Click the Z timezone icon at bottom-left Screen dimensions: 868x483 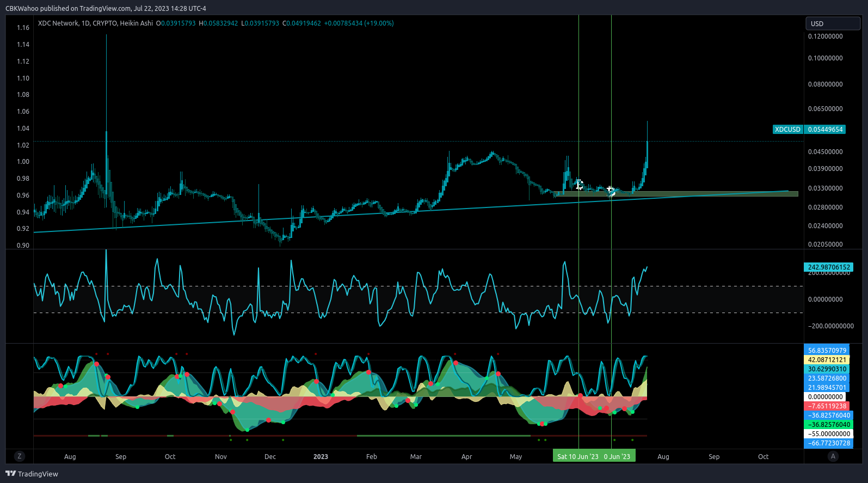[20, 456]
